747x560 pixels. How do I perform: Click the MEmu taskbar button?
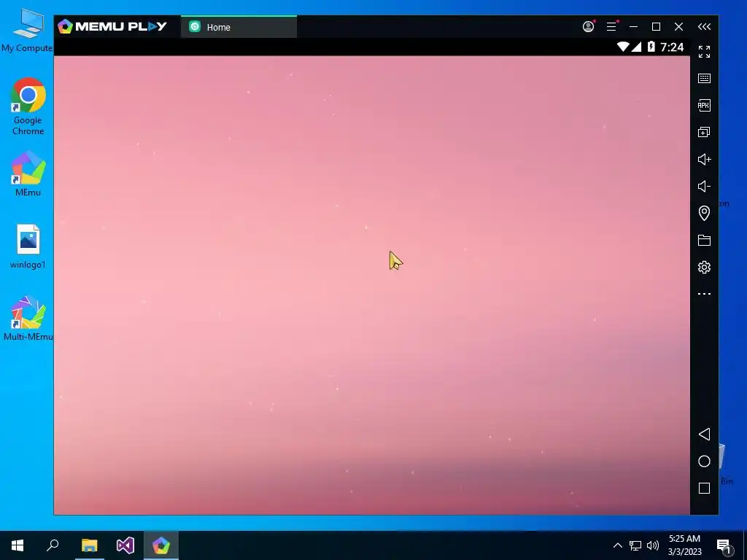click(x=161, y=545)
